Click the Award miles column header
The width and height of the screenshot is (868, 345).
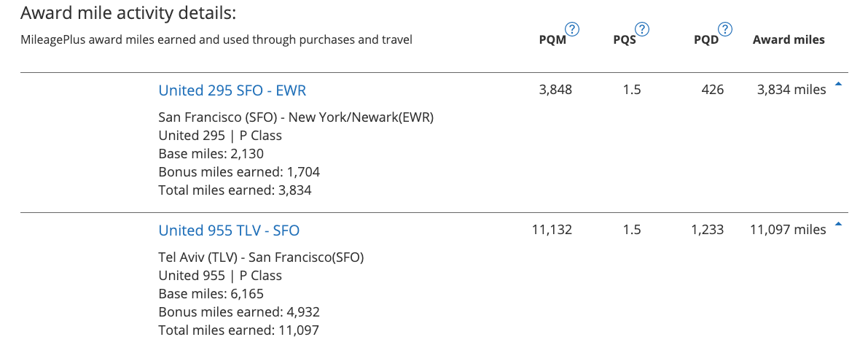click(789, 40)
